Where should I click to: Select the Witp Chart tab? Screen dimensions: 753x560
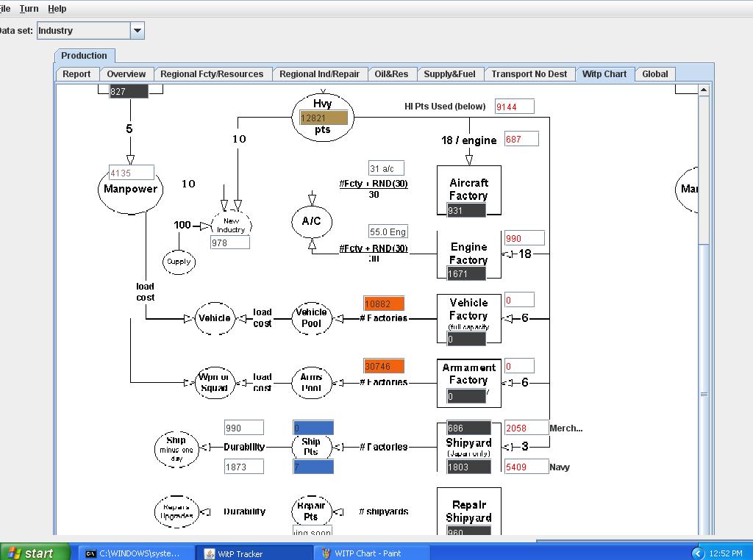coord(604,74)
